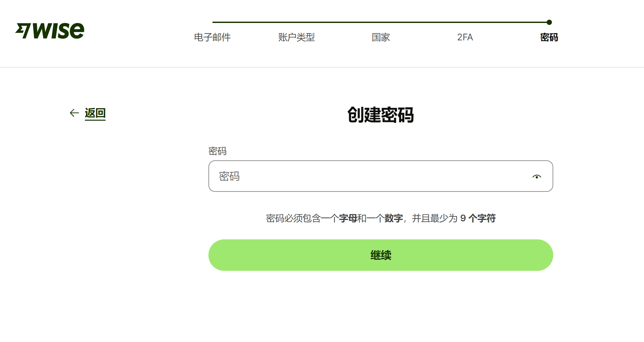Go to the 账户类型 step
This screenshot has width=644, height=342.
(x=296, y=37)
